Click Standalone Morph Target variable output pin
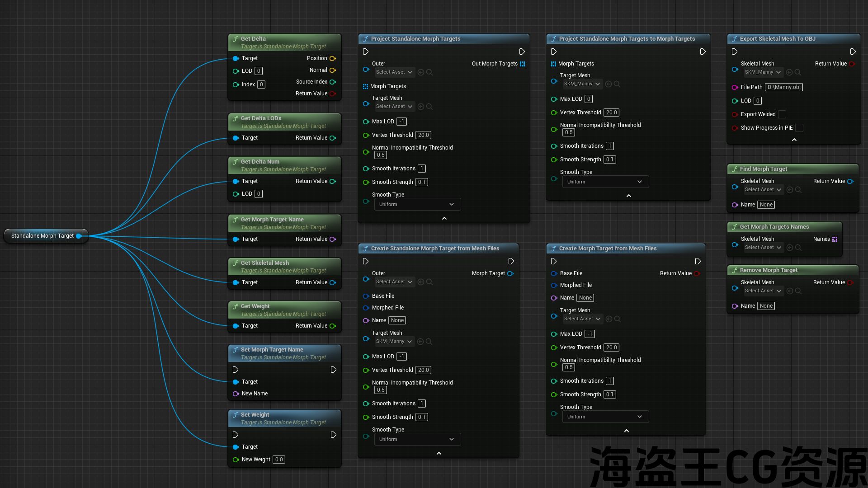This screenshot has width=868, height=488. pyautogui.click(x=79, y=236)
